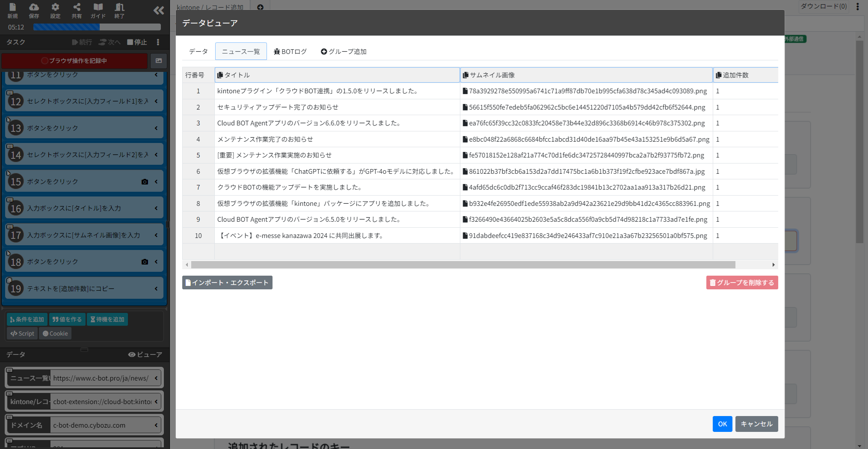Click the Script button

pos(22,333)
